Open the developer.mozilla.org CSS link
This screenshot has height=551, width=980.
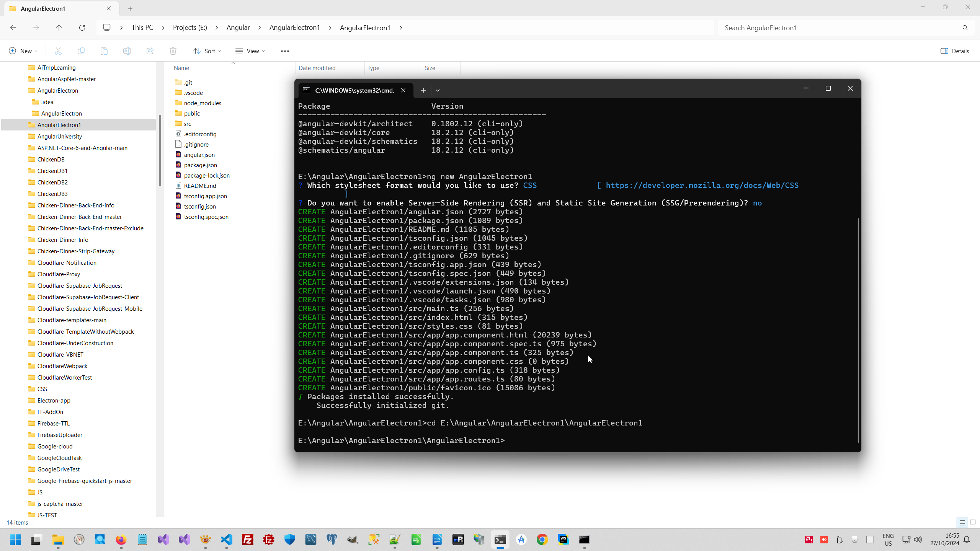click(702, 185)
